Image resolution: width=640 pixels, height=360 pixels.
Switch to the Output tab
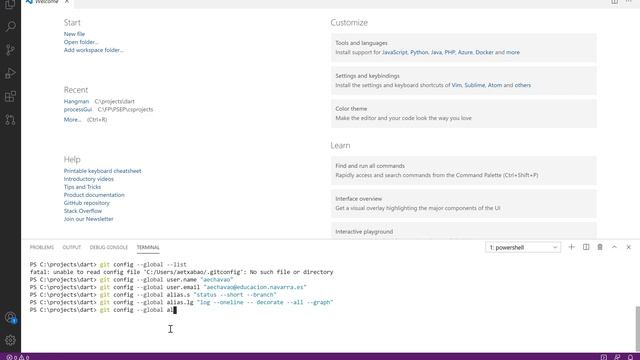[x=72, y=247]
